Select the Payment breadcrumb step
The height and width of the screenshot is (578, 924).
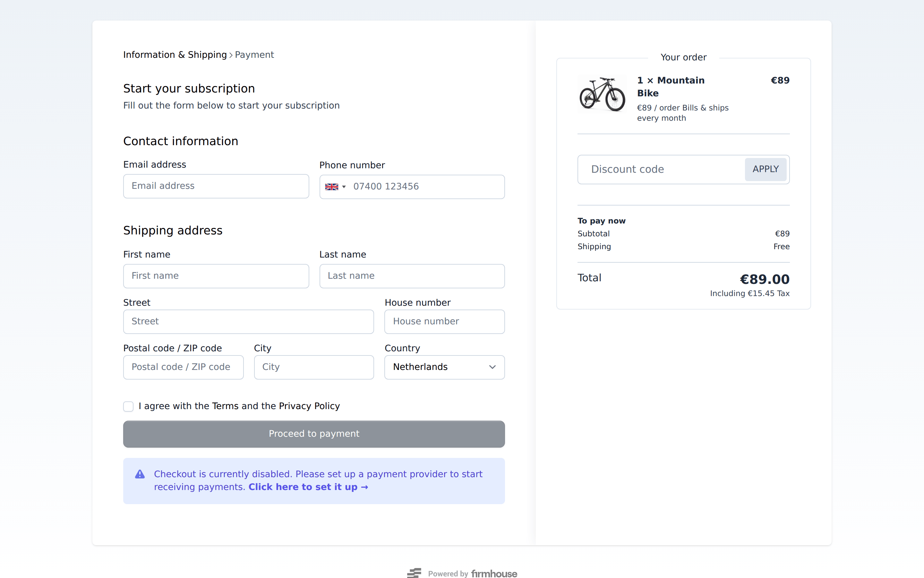click(254, 55)
